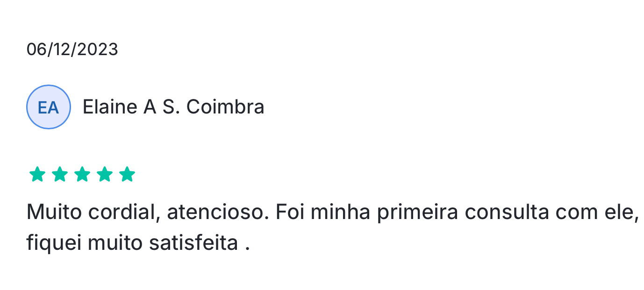This screenshot has height=290, width=644.
Task: Click the fifth and last rating star
Action: 127,175
